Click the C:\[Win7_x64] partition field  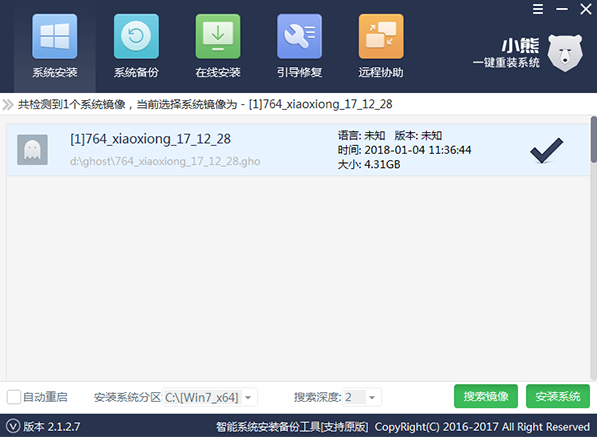coord(202,398)
